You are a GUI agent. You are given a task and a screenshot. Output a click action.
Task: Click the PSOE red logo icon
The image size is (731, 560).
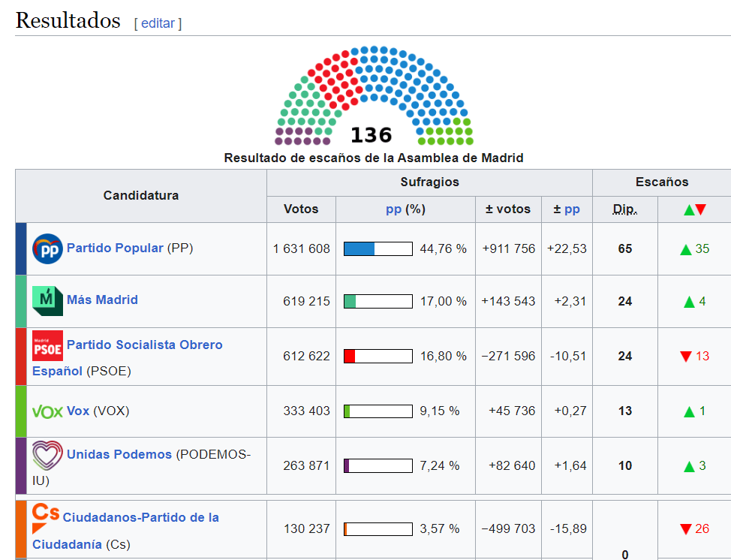[x=48, y=345]
